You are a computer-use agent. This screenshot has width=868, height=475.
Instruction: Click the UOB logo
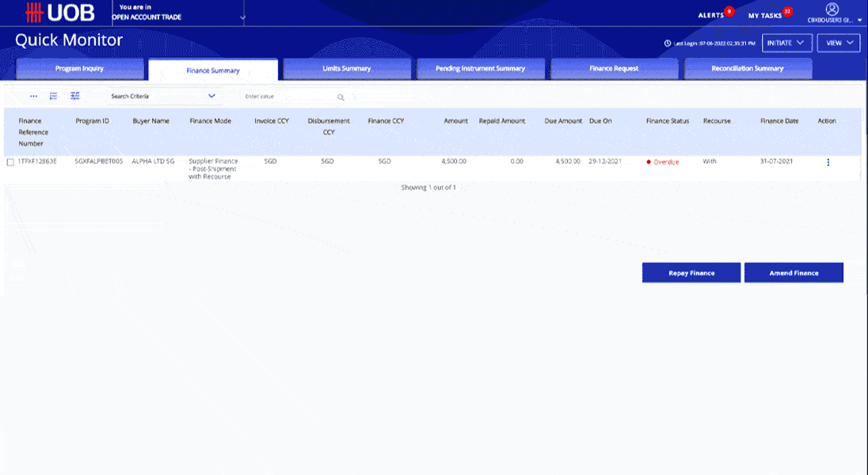[59, 13]
